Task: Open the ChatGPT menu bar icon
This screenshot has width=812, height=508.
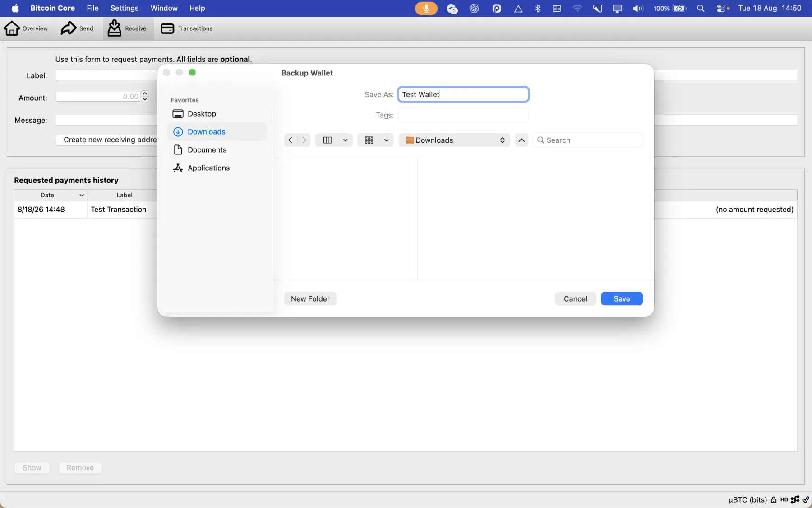Action: click(474, 8)
